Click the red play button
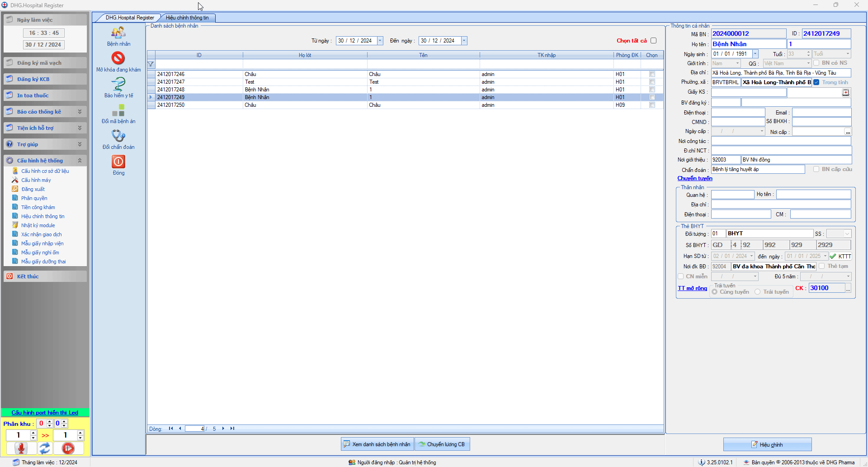868x467 pixels. click(x=68, y=448)
